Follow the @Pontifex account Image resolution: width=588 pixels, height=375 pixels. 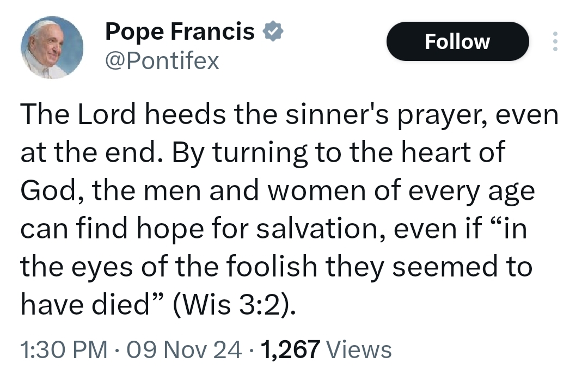tap(457, 41)
